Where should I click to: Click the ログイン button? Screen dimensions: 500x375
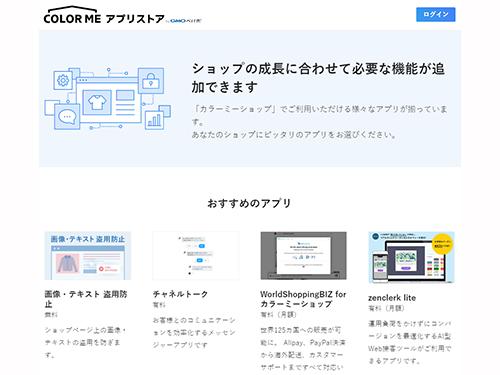tap(435, 14)
